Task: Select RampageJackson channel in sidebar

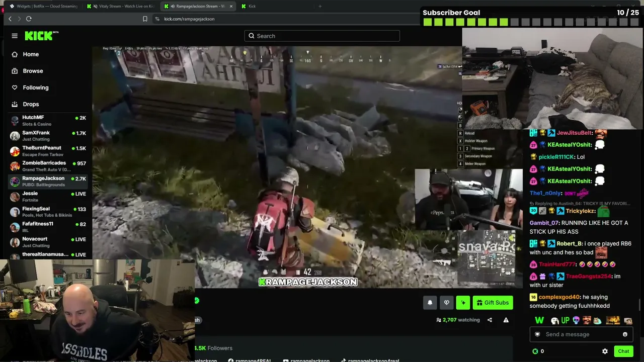Action: 48,181
